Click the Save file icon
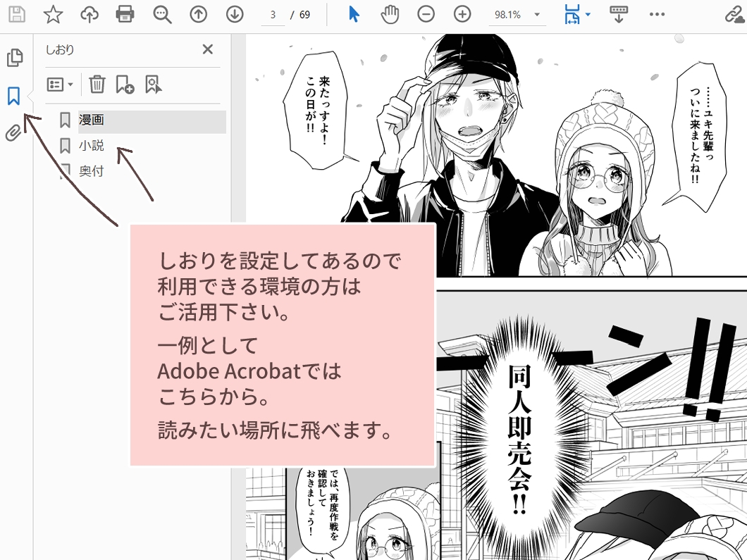Screen dimensions: 747x560 tap(17, 14)
